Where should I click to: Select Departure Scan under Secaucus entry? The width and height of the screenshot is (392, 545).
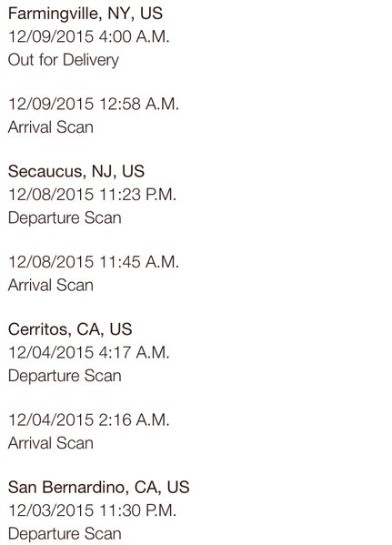(65, 218)
